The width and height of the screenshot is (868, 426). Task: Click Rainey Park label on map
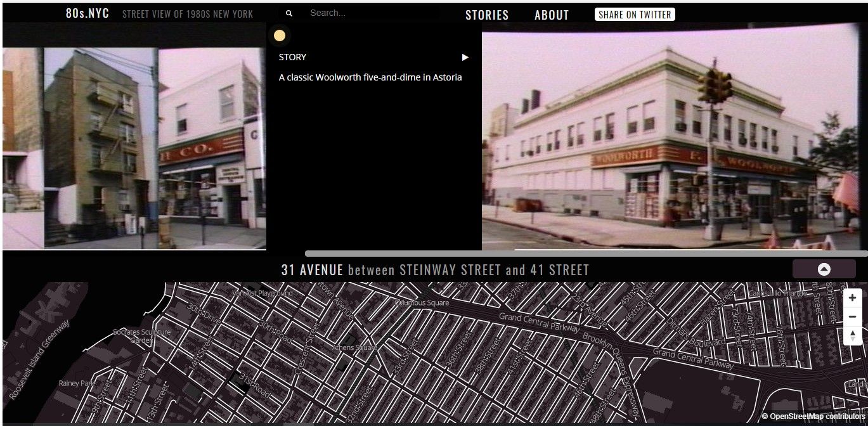pyautogui.click(x=76, y=384)
